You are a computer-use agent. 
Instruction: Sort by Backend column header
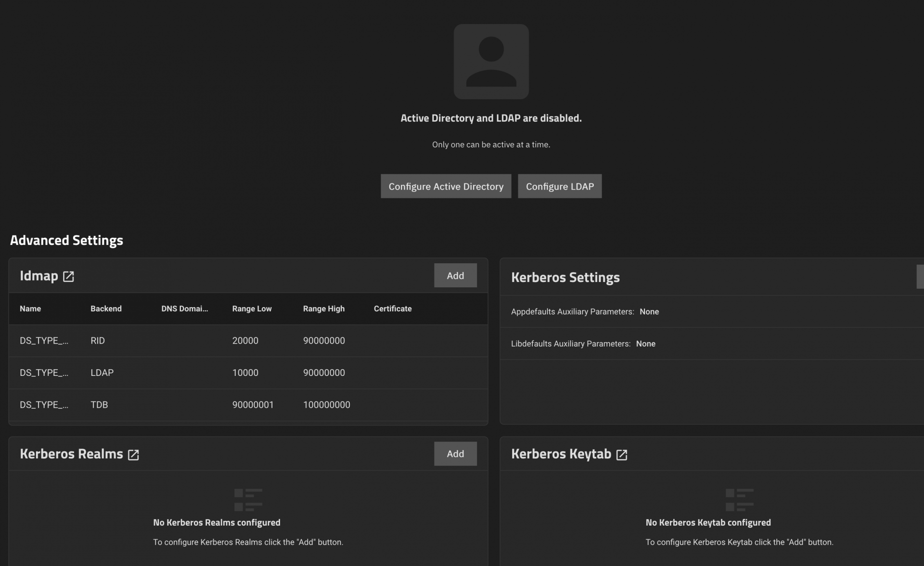click(x=106, y=309)
